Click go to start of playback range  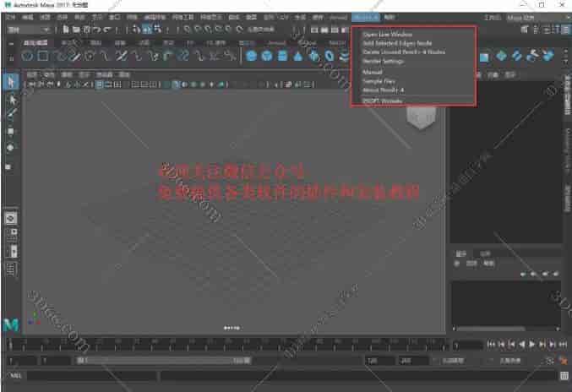coord(491,344)
